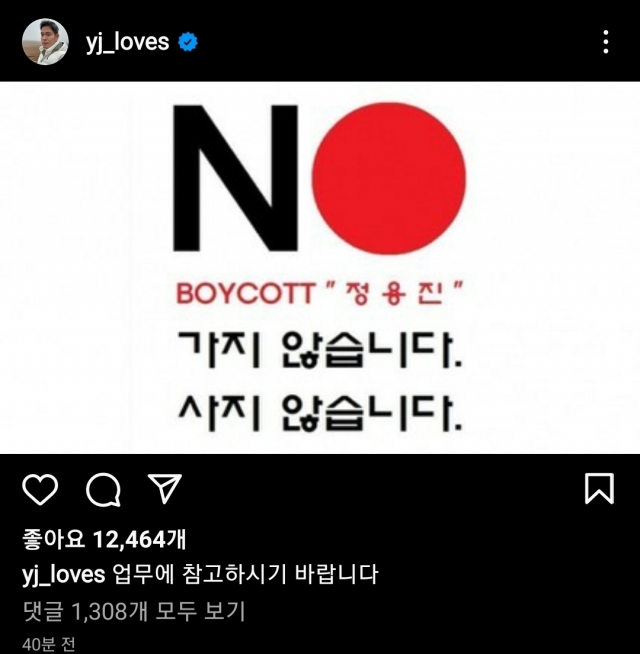View all comments via 댓글 1,308개 모두 보기
Image resolution: width=640 pixels, height=654 pixels.
click(x=134, y=611)
